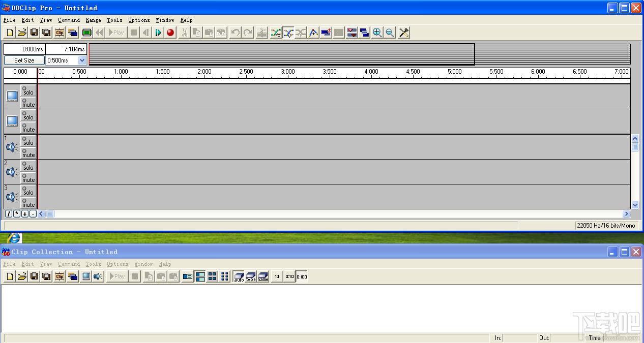
Task: Click Open folder icon in Clip Collection
Action: (22, 276)
